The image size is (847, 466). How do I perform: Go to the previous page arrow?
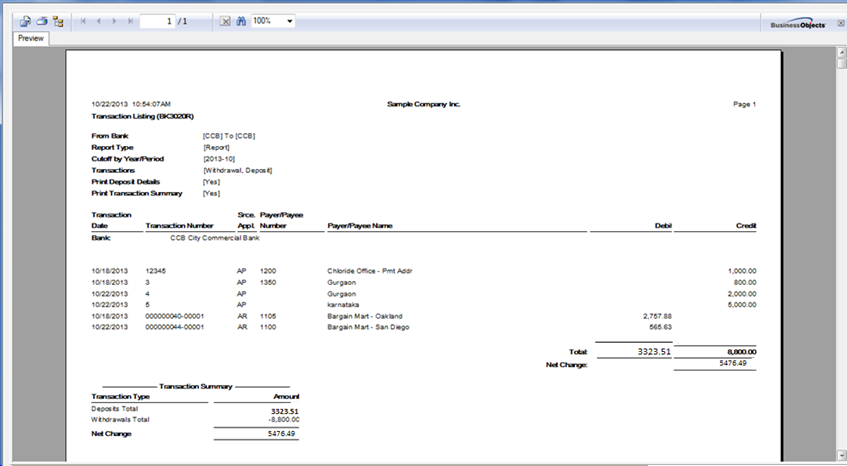[x=98, y=21]
